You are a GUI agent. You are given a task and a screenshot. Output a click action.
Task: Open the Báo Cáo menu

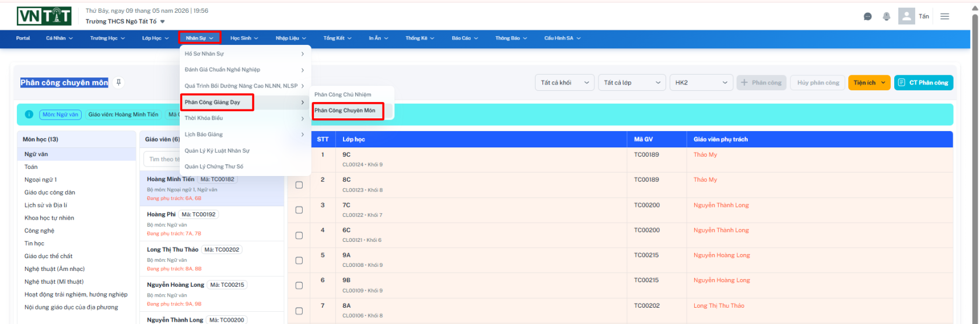coord(465,38)
